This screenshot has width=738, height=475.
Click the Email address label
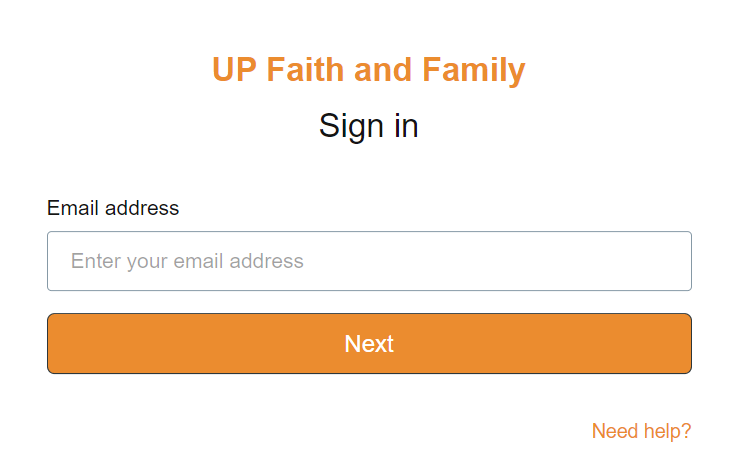[113, 208]
